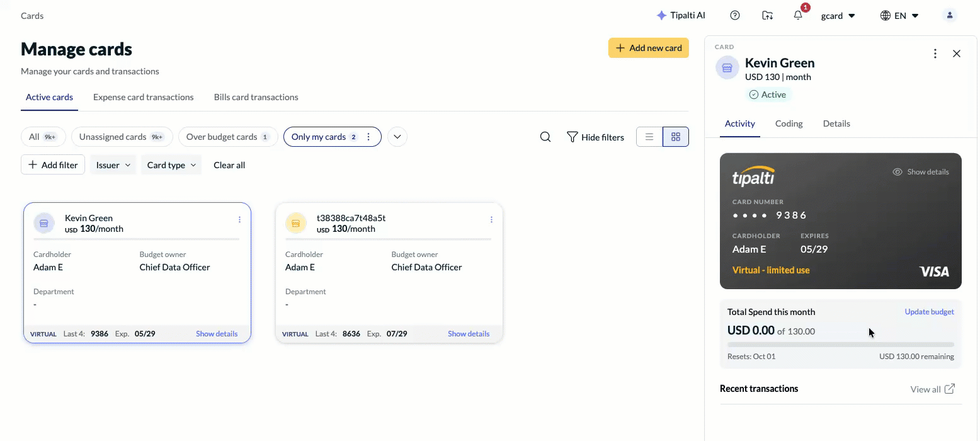The height and width of the screenshot is (441, 980).
Task: Click the Kevin Green card tile store icon
Action: (44, 223)
